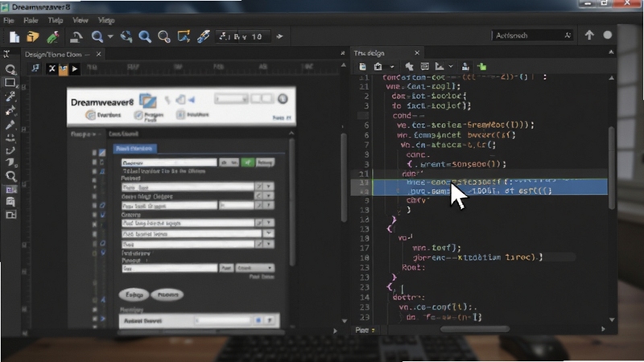Click the chart icon in The design toolbar
The image size is (644, 362).
[440, 67]
